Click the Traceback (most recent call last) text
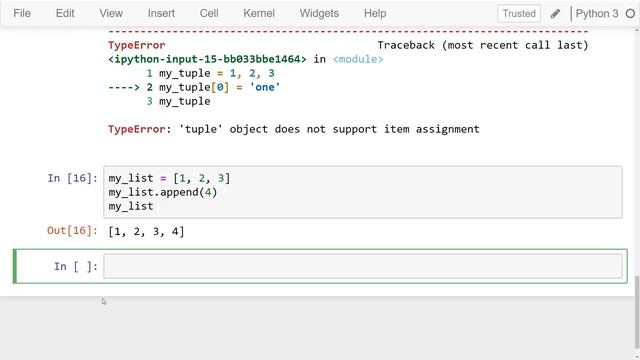 482,45
